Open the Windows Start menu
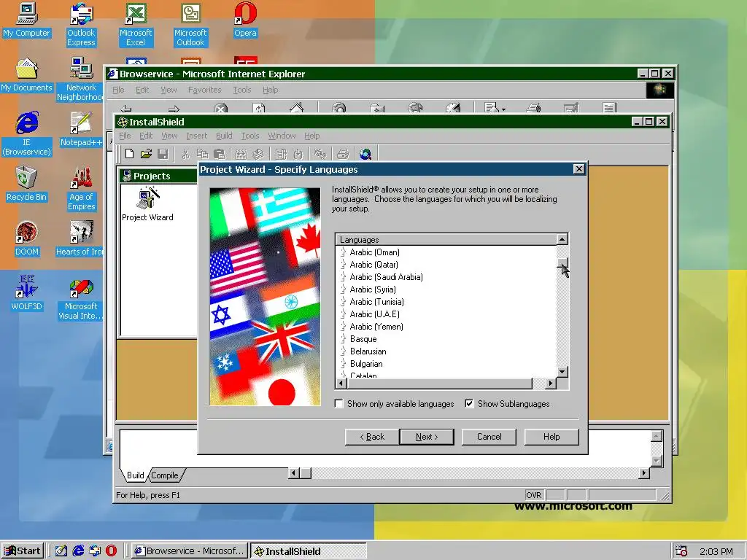Image resolution: width=747 pixels, height=560 pixels. coord(23,551)
